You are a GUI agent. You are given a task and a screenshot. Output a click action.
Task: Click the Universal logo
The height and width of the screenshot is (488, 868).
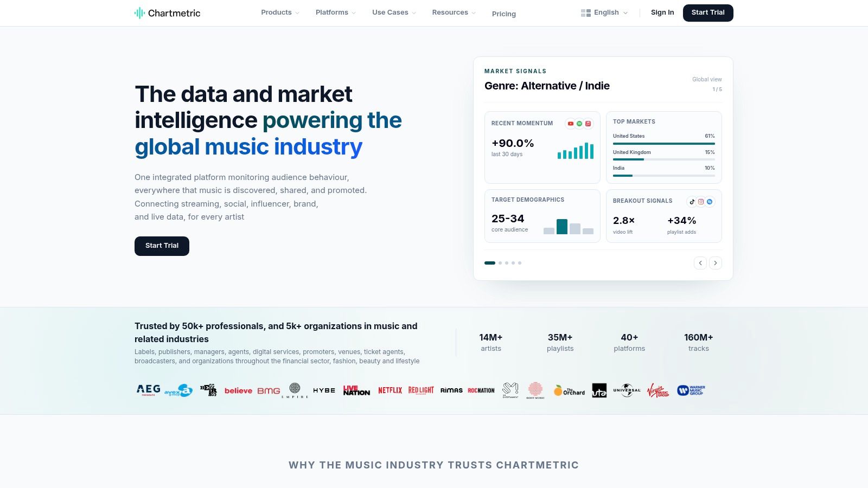pos(627,390)
